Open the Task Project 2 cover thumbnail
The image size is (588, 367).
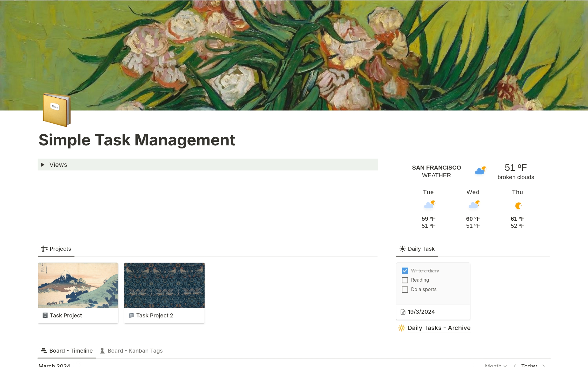click(164, 285)
